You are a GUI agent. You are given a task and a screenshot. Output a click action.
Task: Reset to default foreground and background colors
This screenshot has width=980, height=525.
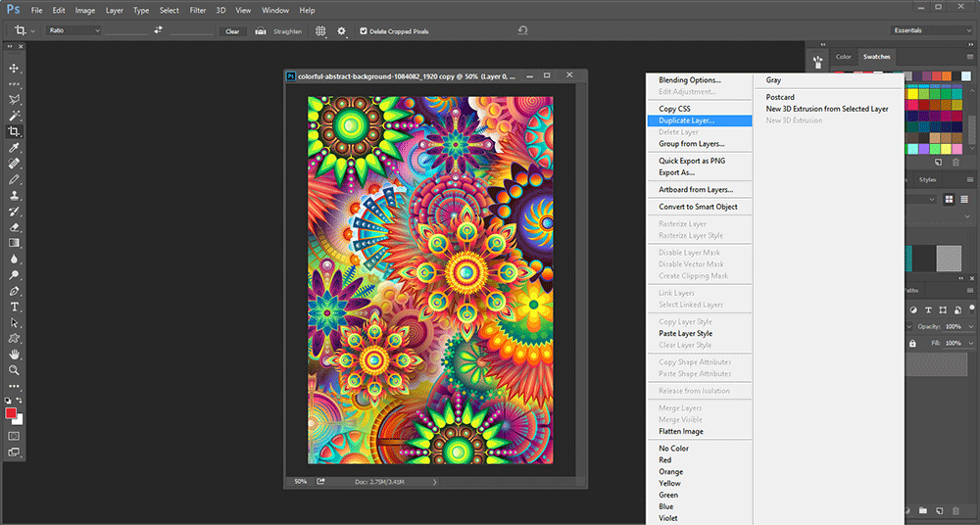point(8,400)
